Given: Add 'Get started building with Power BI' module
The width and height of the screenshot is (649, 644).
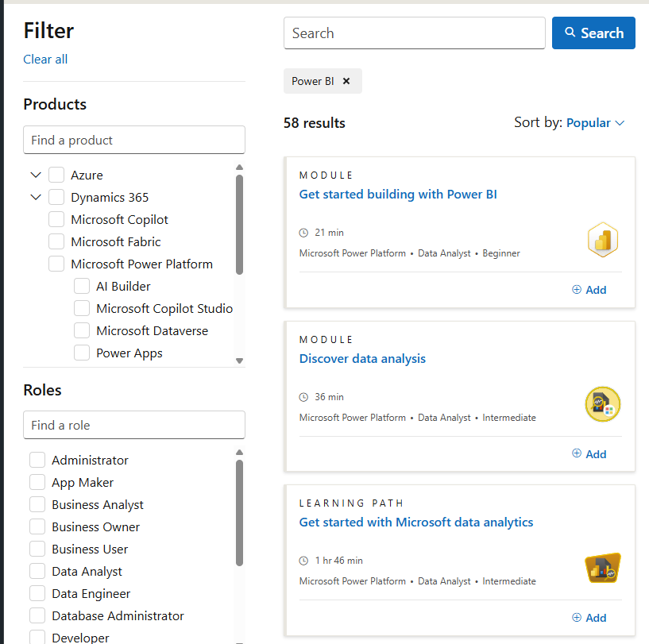Looking at the screenshot, I should pyautogui.click(x=589, y=290).
